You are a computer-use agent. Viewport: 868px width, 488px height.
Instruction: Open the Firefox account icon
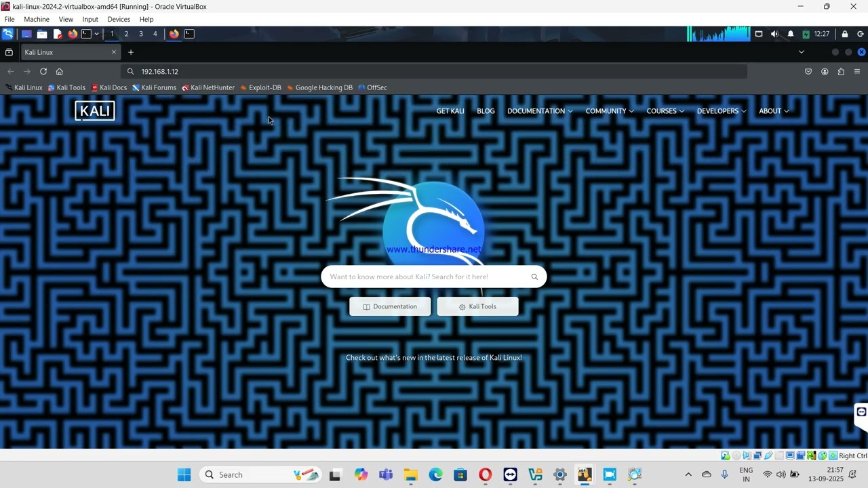tap(825, 71)
